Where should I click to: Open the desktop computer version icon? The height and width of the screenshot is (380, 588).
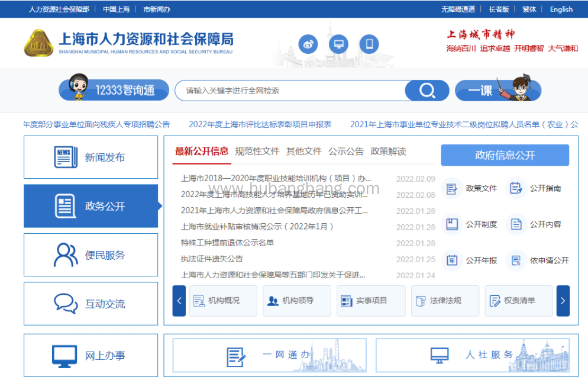(339, 44)
